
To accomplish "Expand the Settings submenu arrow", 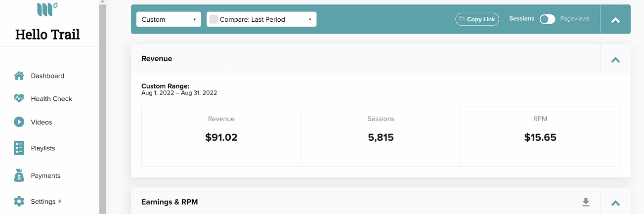I will click(60, 201).
